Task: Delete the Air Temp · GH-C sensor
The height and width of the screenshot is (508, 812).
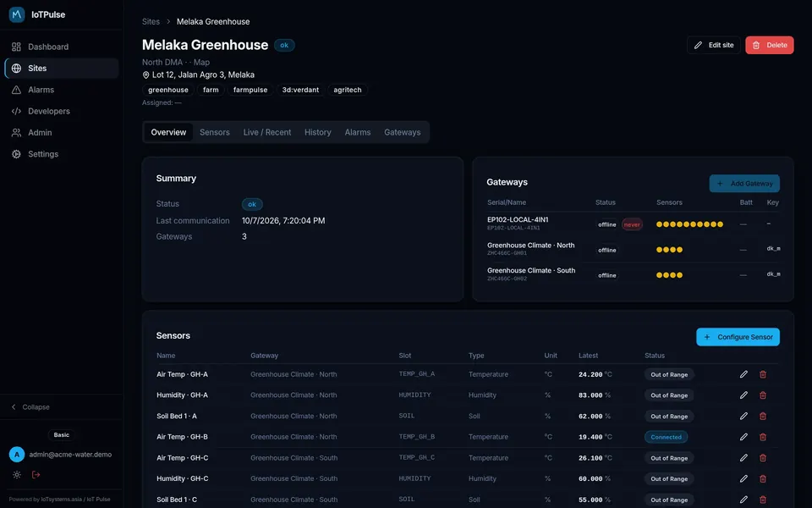Action: coord(763,458)
